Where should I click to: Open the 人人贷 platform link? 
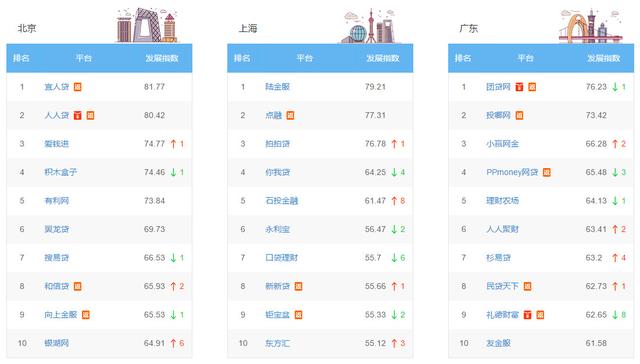coord(57,115)
